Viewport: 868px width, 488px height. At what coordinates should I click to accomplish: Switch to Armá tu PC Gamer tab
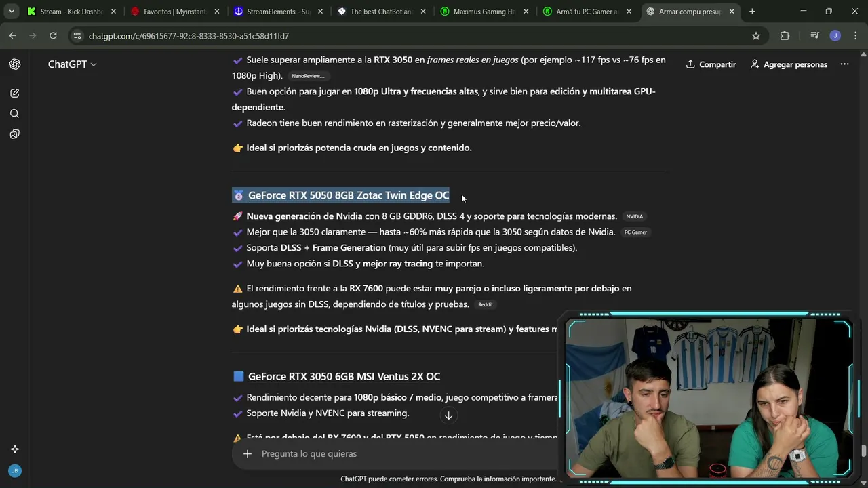tap(587, 12)
